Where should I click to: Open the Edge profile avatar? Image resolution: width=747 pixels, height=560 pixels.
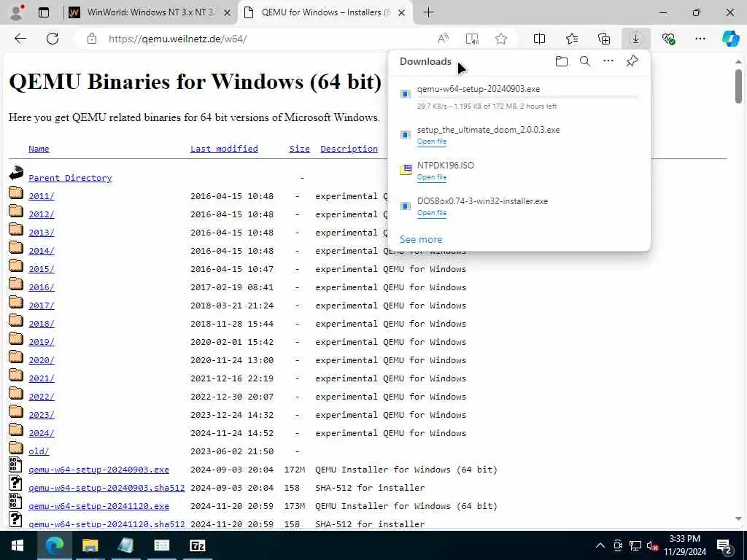point(17,12)
